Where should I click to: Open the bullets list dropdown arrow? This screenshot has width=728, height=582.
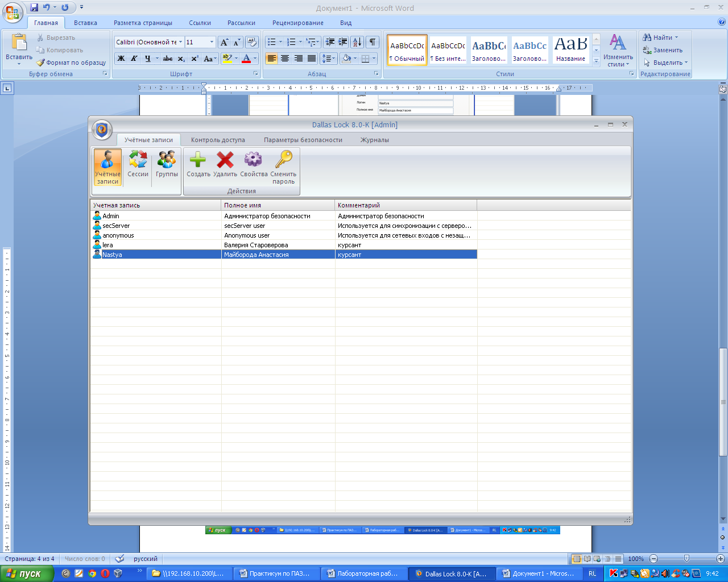coord(281,42)
